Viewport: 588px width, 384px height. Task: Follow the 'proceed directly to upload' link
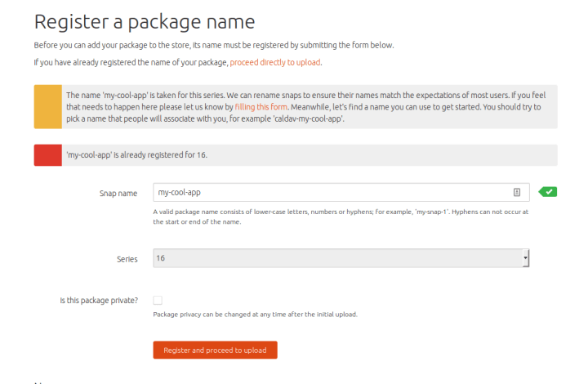click(x=275, y=62)
